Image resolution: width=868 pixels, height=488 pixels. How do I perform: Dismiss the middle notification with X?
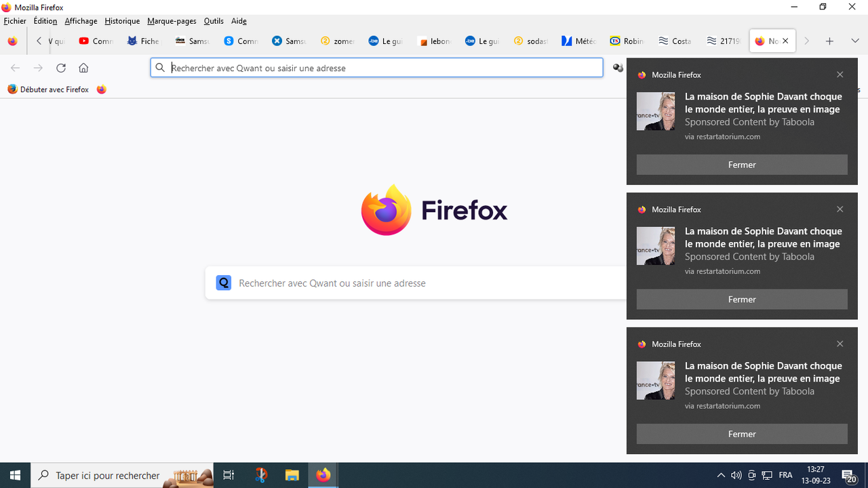point(840,209)
